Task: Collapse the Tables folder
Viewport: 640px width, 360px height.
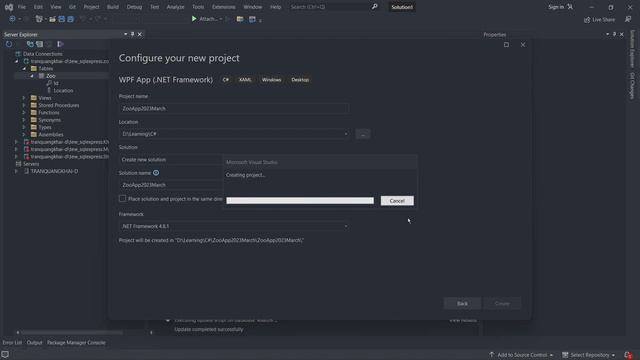Action: coord(24,69)
